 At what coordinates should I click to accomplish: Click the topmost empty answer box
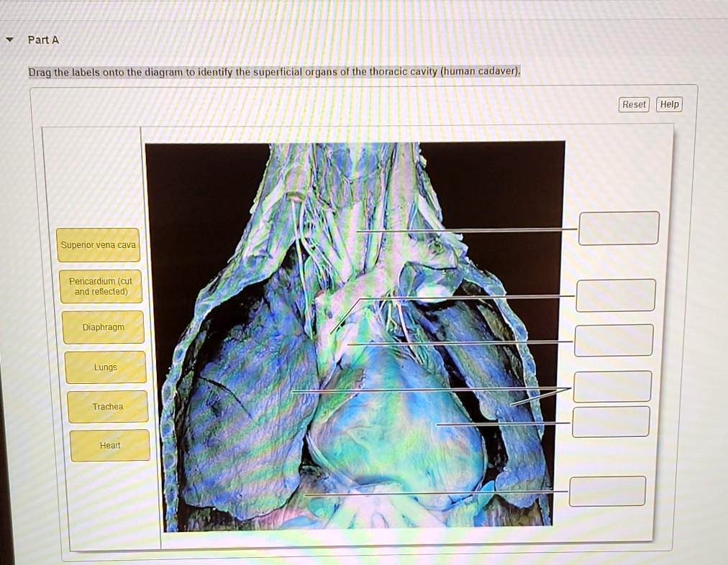click(x=619, y=227)
